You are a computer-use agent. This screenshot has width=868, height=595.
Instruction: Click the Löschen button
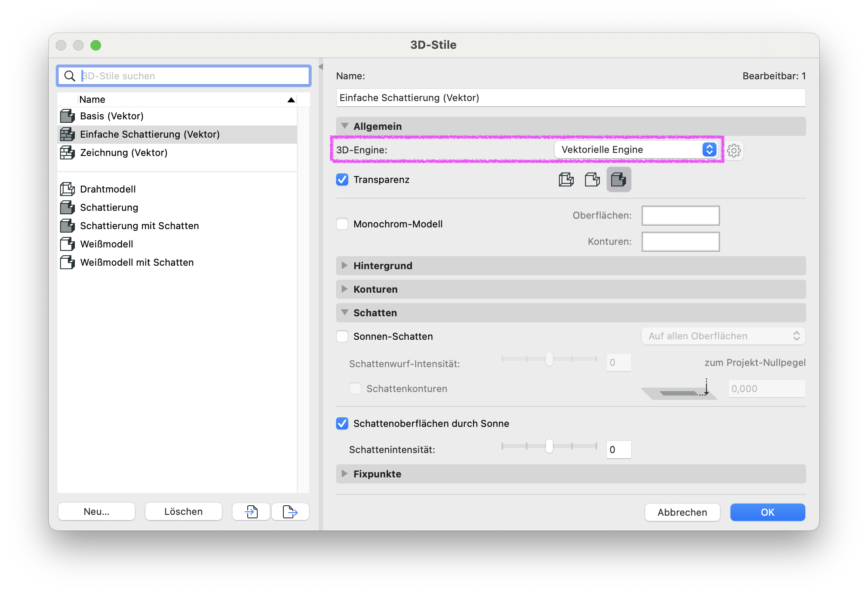[x=183, y=511]
